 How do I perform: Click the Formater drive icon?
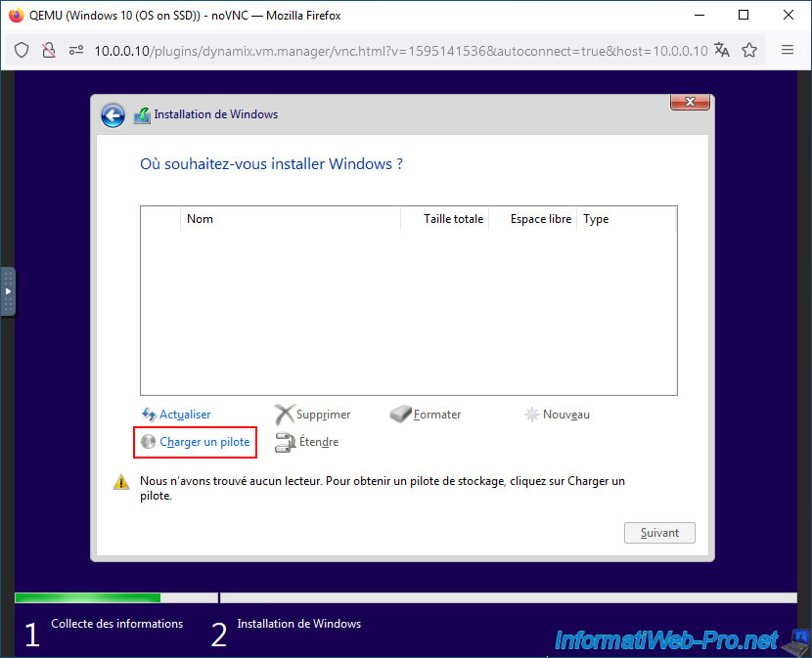point(400,414)
